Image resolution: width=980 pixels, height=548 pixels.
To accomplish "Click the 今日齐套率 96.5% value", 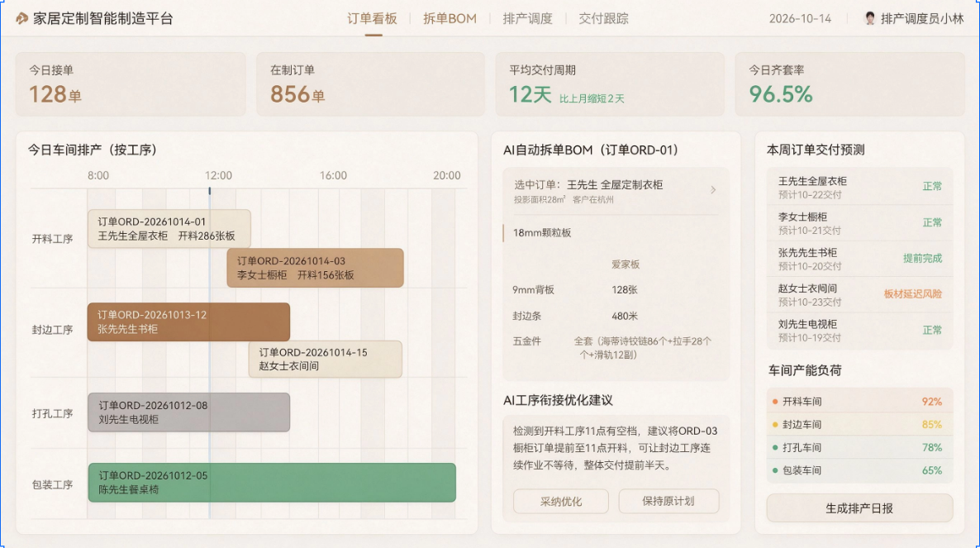I will 781,94.
